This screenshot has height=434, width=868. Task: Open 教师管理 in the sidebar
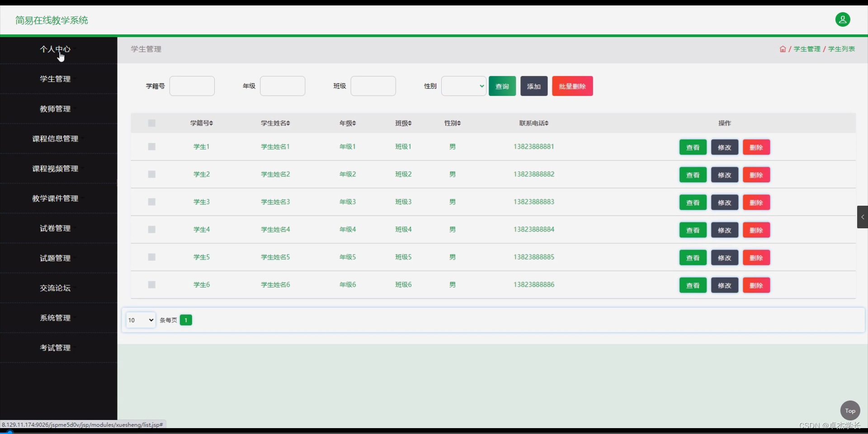tap(55, 108)
